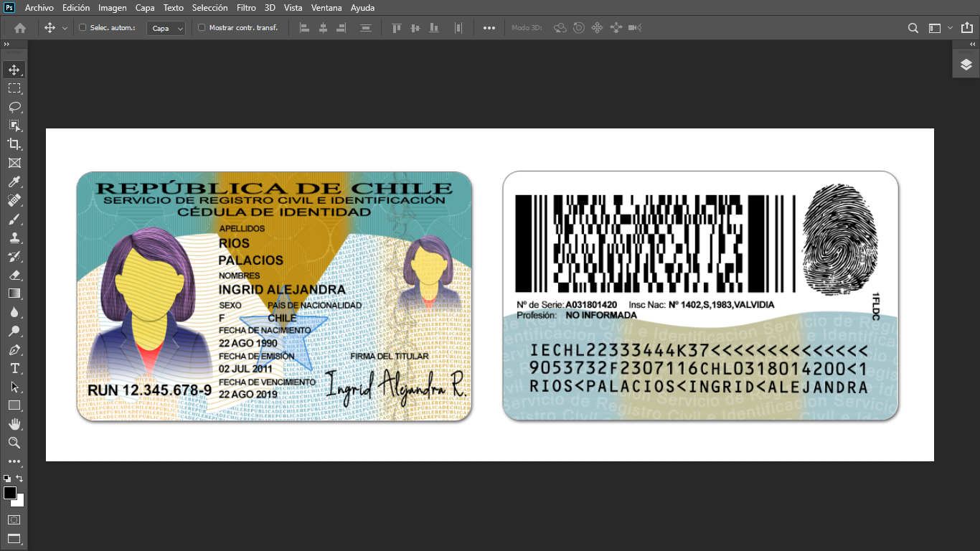The width and height of the screenshot is (980, 551).
Task: Select the Clone Stamp tool
Action: (14, 237)
